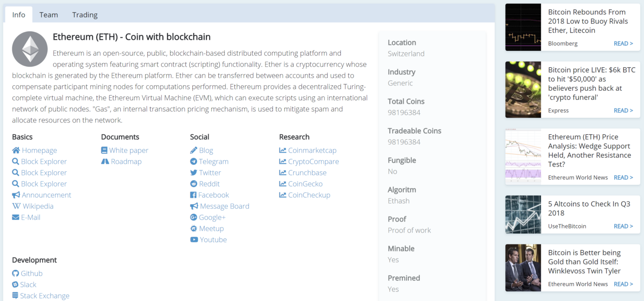Open the Twitter link text
The width and height of the screenshot is (644, 301).
click(210, 173)
